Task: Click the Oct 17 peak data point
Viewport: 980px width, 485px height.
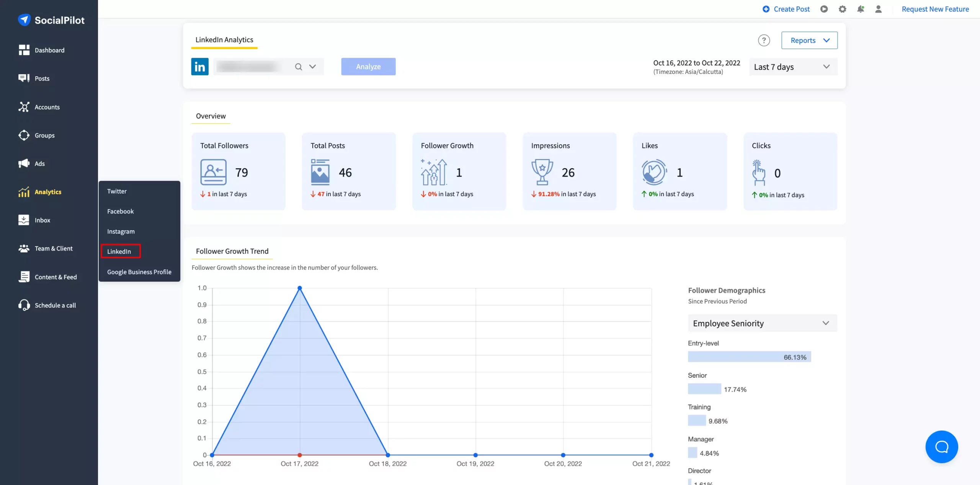Action: point(300,288)
